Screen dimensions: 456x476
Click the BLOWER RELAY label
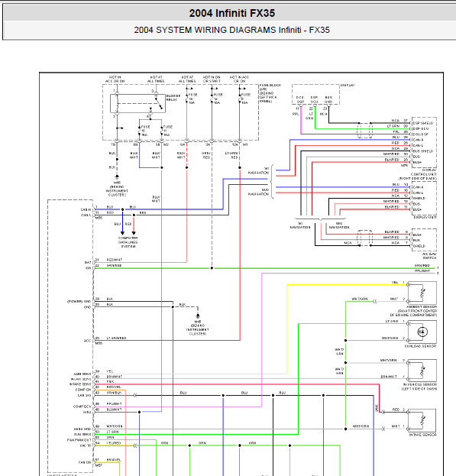tap(173, 98)
